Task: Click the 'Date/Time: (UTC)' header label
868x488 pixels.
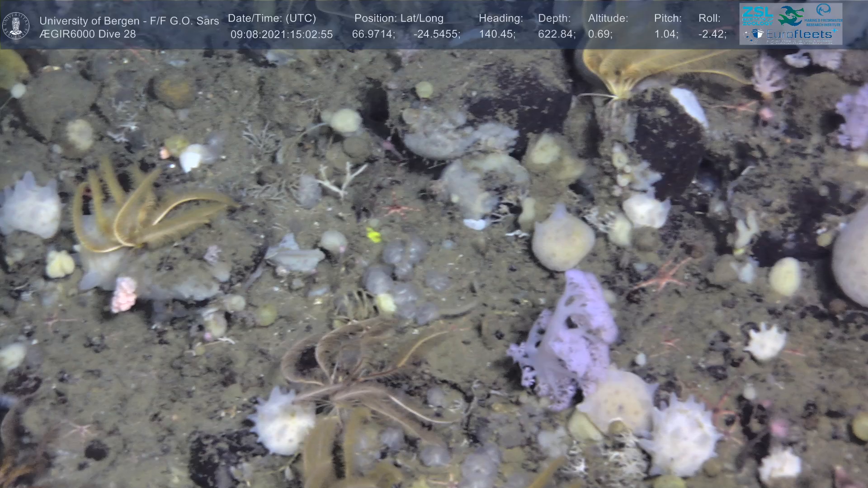Action: point(272,19)
